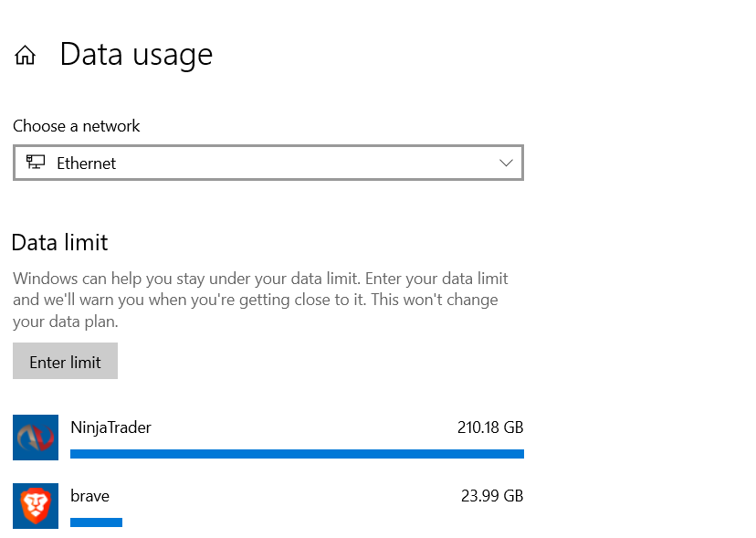Click the Ethernet network icon in dropdown
Image resolution: width=756 pixels, height=538 pixels.
[36, 163]
